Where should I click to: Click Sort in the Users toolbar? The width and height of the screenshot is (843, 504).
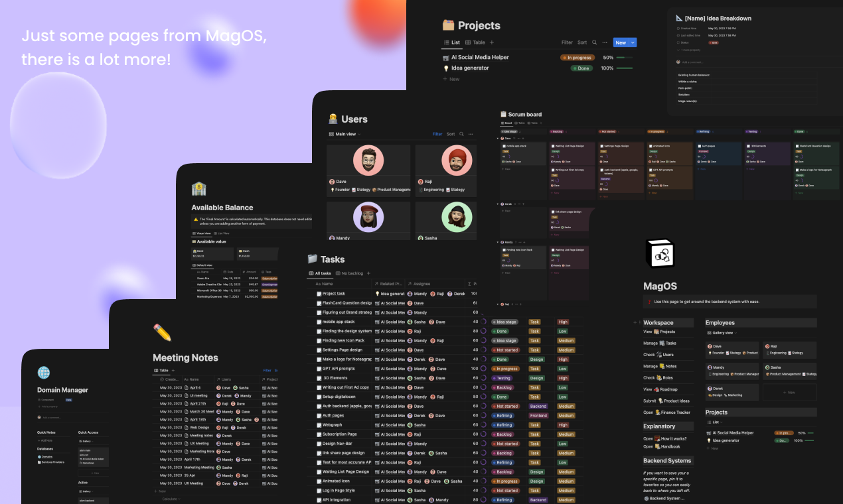451,134
